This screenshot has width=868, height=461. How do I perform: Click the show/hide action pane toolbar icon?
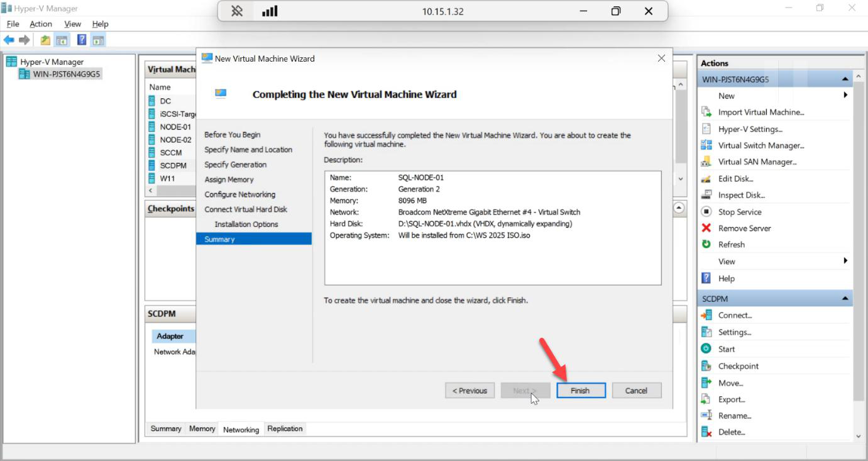coord(98,40)
